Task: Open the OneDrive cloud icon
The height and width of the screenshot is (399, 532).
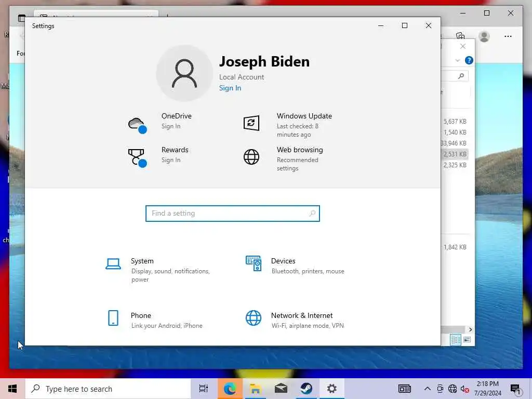Action: [x=137, y=125]
